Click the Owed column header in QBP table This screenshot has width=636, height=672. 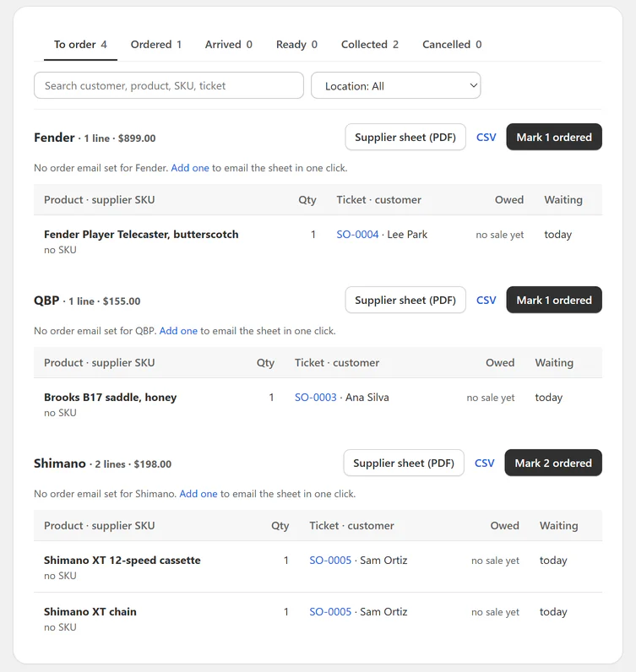click(500, 362)
